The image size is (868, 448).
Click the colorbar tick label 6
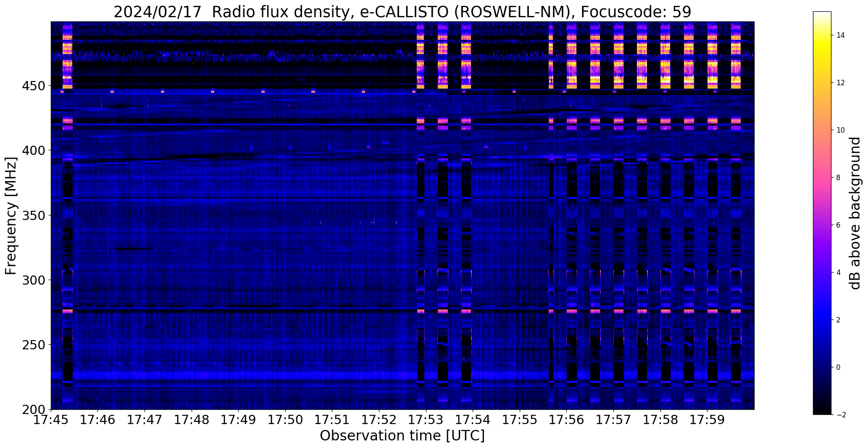[838, 225]
